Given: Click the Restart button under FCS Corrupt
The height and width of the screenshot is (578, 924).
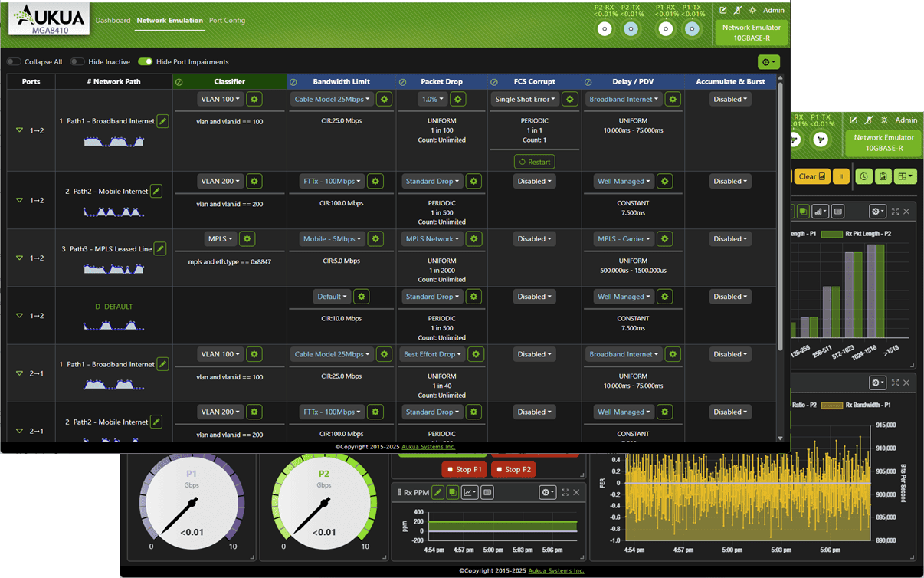Looking at the screenshot, I should [535, 162].
